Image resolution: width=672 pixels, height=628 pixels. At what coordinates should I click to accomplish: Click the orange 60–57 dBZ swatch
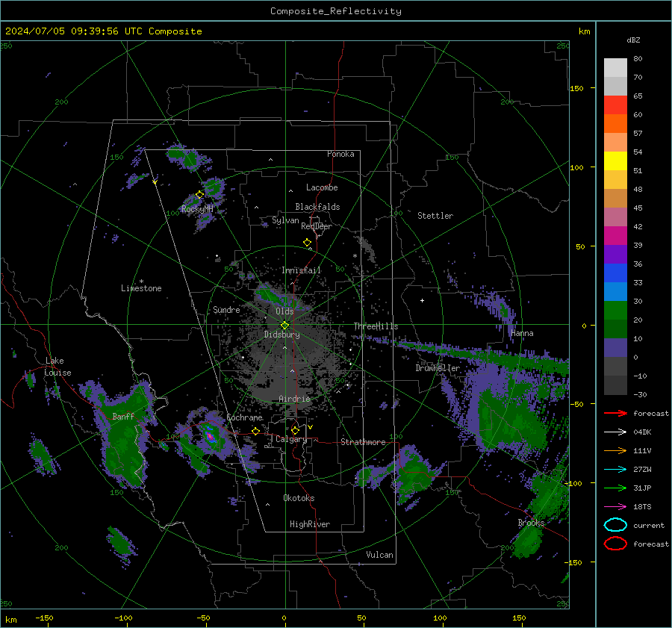pyautogui.click(x=615, y=124)
